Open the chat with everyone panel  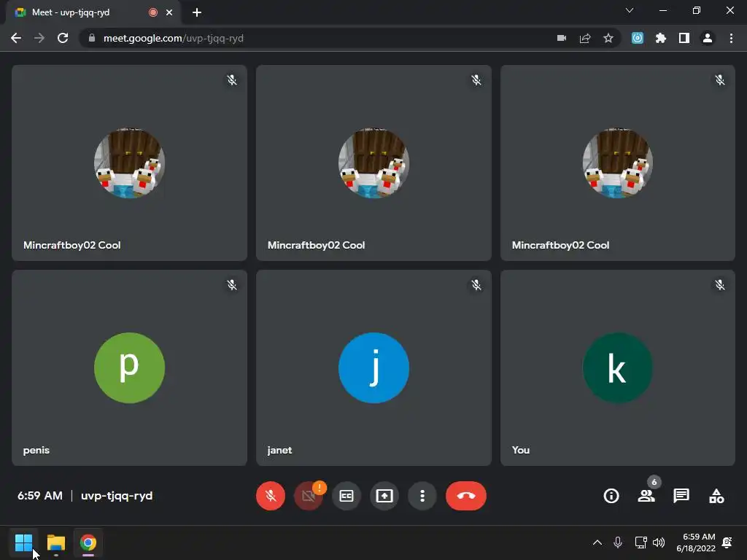(x=681, y=496)
